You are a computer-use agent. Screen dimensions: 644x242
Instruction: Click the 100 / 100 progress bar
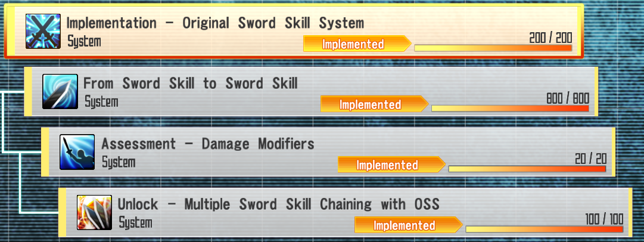coord(545,229)
